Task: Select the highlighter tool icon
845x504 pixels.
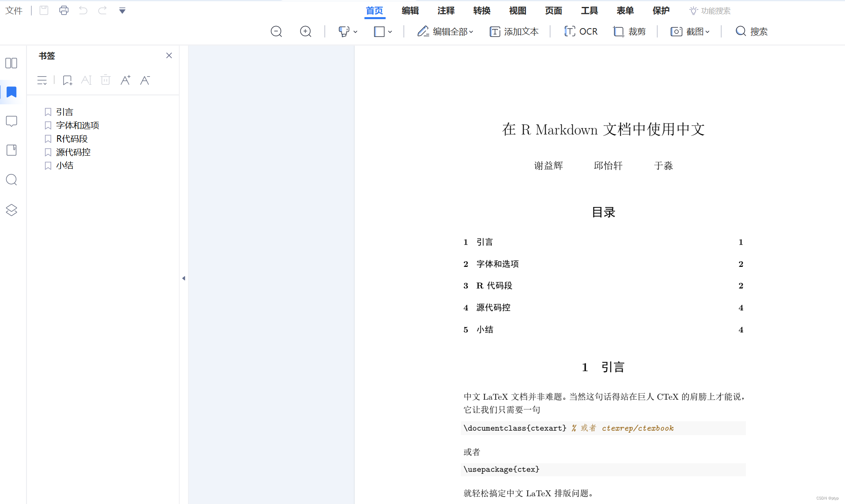Action: point(344,31)
